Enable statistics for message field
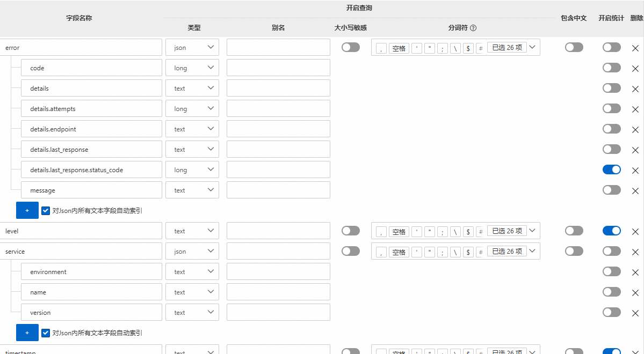This screenshot has width=644, height=354. pos(612,190)
